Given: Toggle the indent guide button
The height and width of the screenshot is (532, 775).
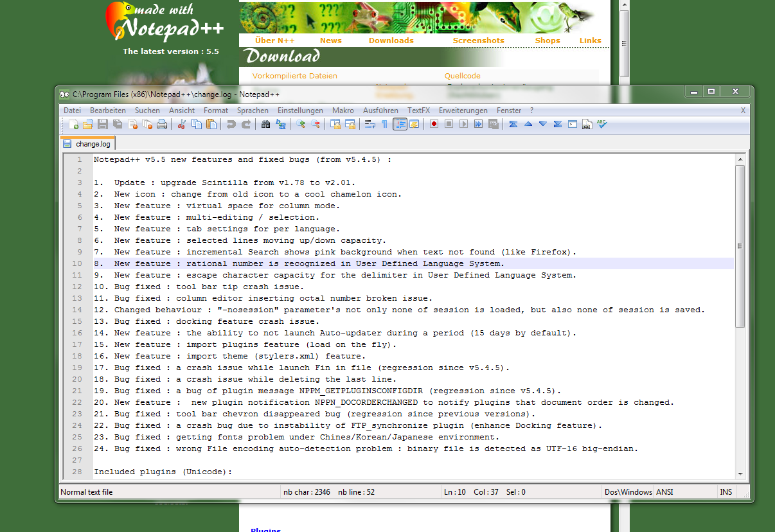Looking at the screenshot, I should [x=400, y=124].
